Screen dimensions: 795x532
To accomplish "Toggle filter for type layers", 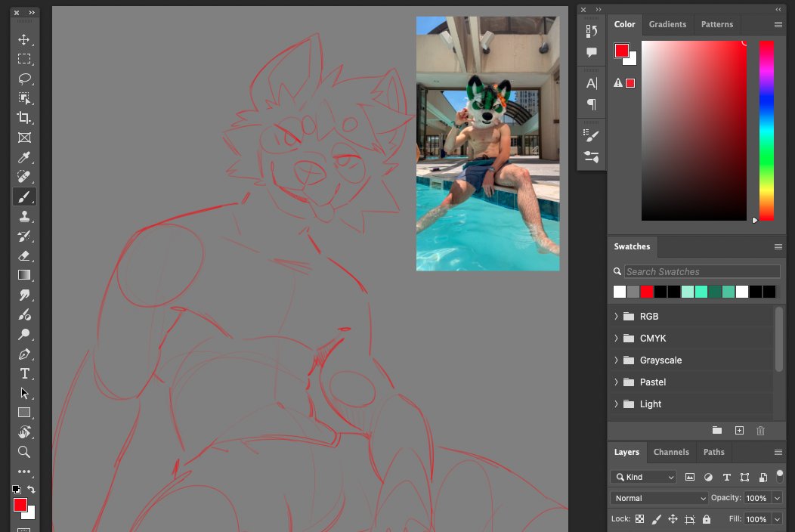I will 726,478.
